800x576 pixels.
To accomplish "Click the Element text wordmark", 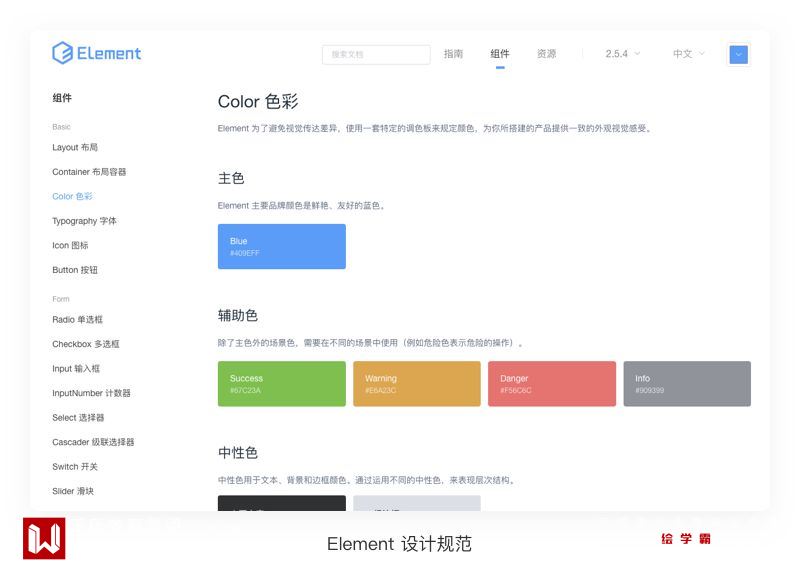I will click(109, 54).
